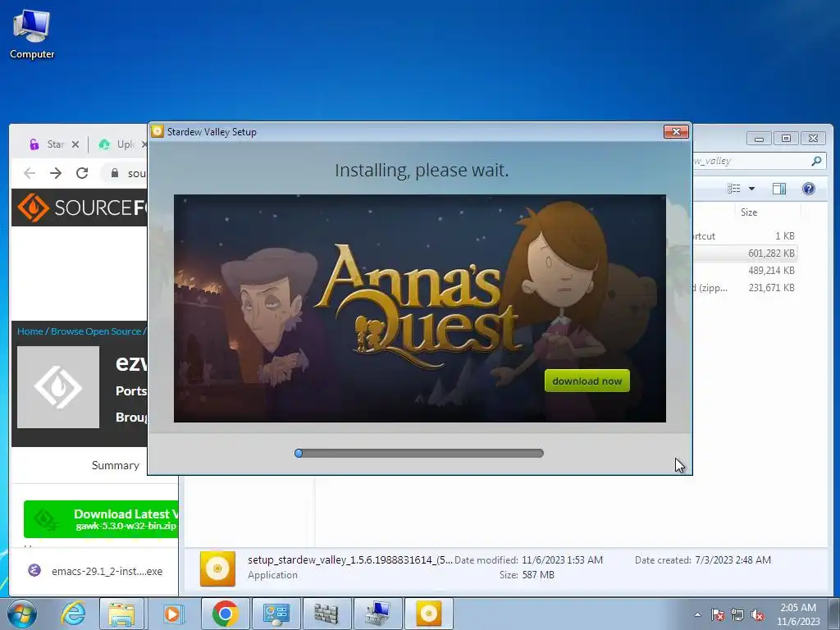Open the network tray icon

click(x=737, y=614)
